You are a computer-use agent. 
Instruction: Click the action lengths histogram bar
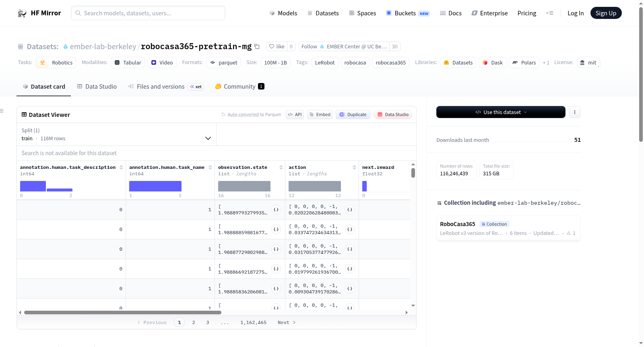tap(315, 186)
